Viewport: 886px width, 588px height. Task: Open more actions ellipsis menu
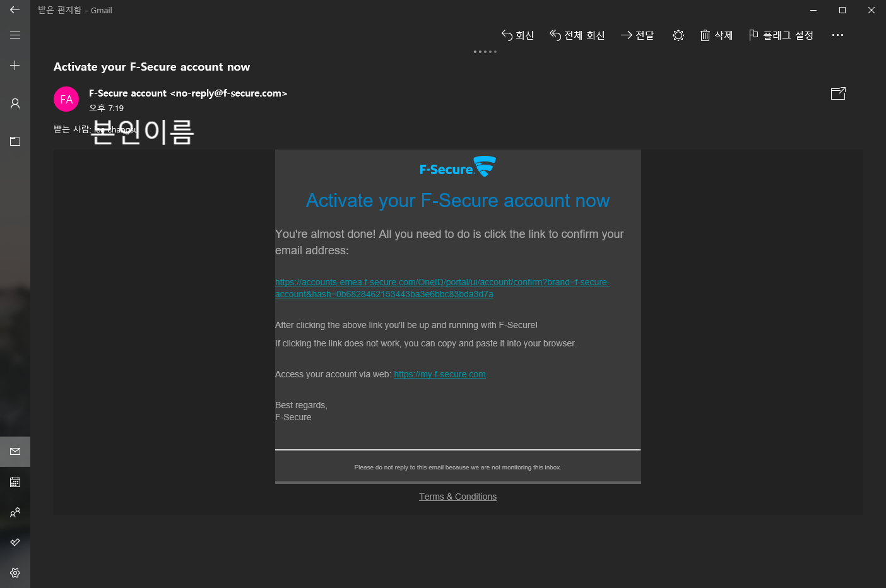837,35
